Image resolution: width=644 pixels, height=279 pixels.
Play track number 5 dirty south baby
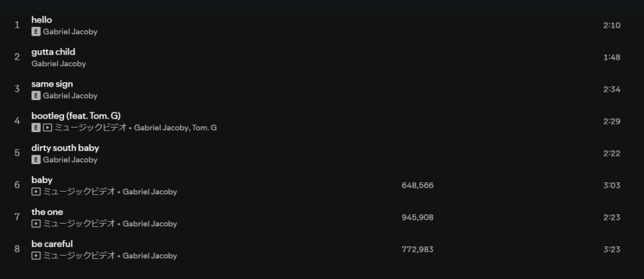tap(17, 153)
